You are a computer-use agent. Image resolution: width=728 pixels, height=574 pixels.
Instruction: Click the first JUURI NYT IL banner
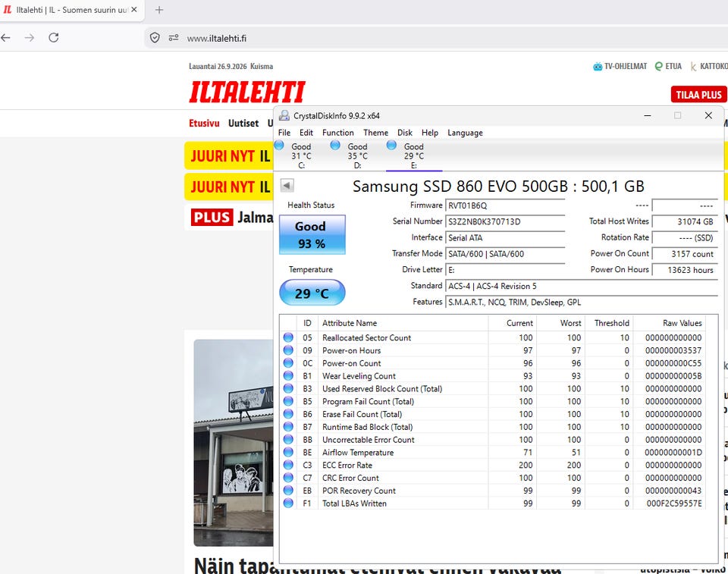click(x=228, y=156)
